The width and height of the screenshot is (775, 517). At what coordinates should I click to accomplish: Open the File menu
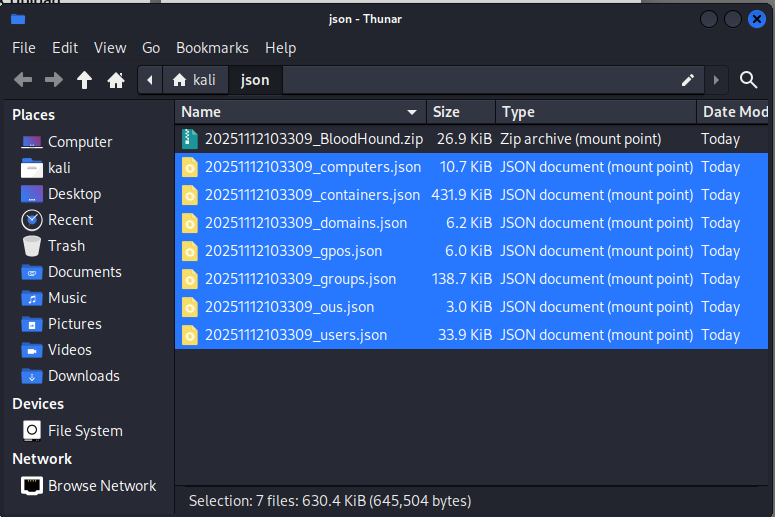coord(24,48)
